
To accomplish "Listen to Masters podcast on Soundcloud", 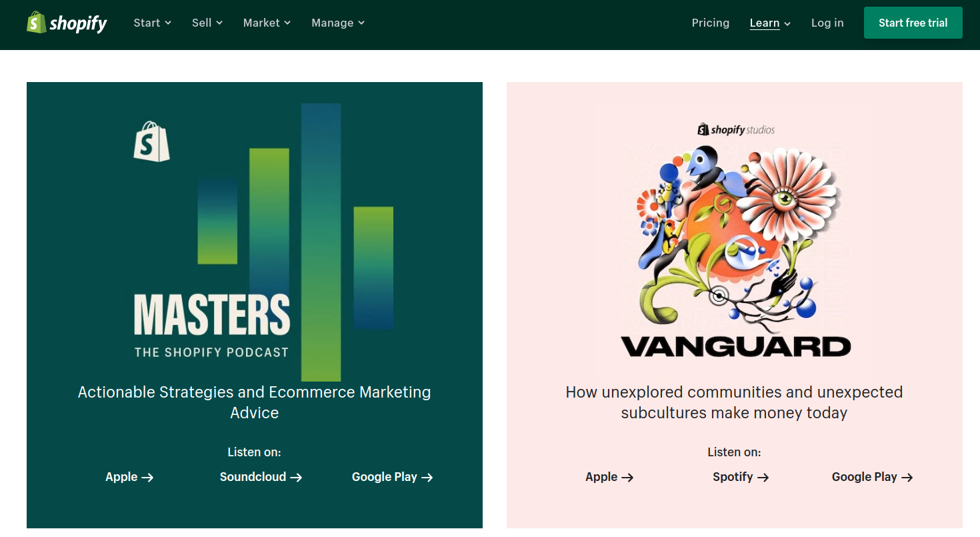I will pyautogui.click(x=261, y=477).
